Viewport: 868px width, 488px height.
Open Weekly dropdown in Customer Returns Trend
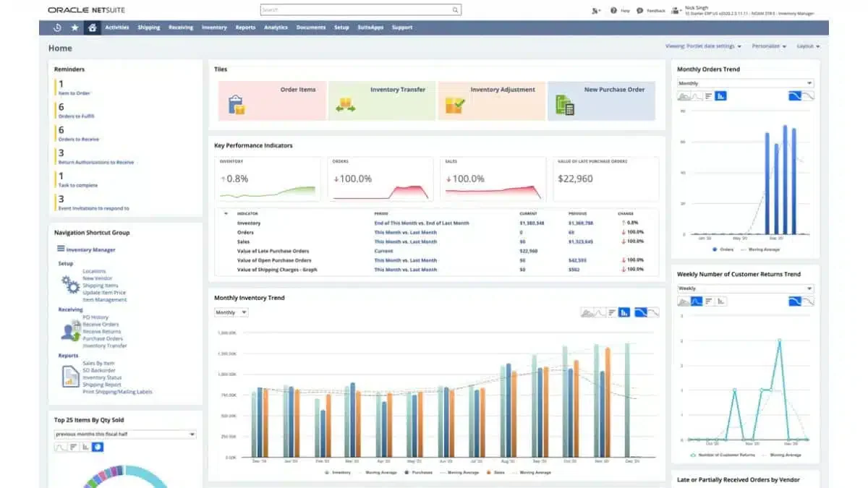745,288
